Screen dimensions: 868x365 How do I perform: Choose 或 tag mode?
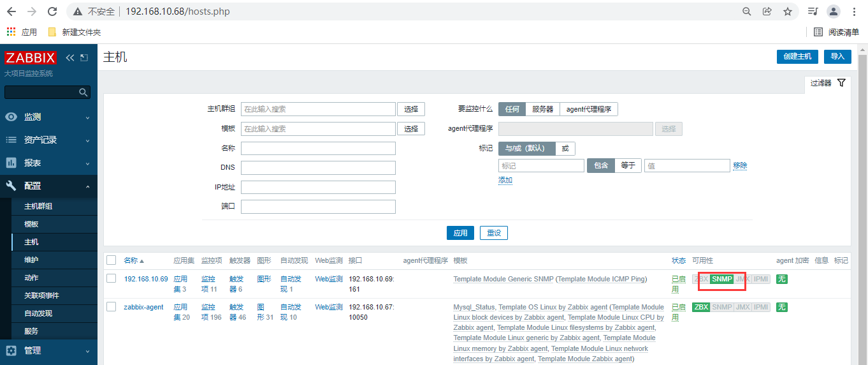click(x=565, y=148)
